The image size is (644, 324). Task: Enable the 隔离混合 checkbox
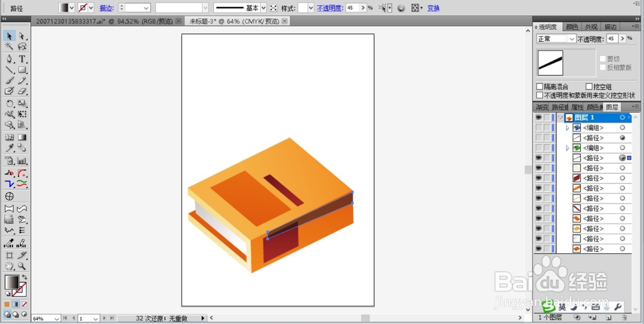540,87
